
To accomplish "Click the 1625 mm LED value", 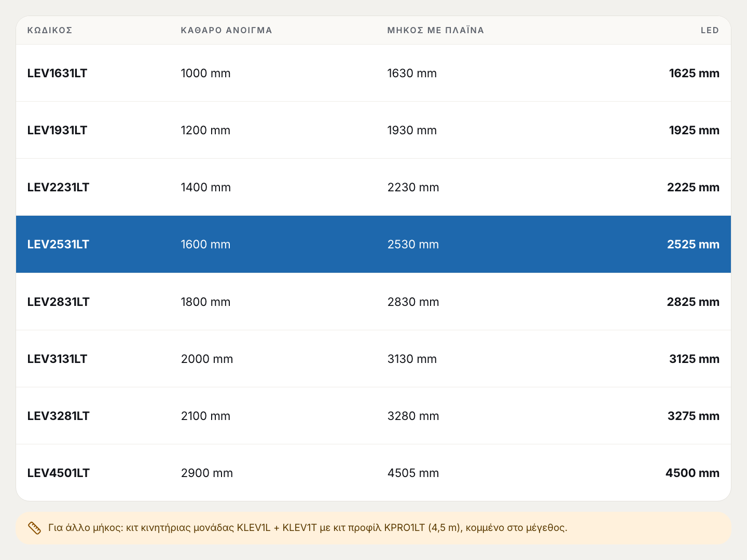I will click(694, 73).
